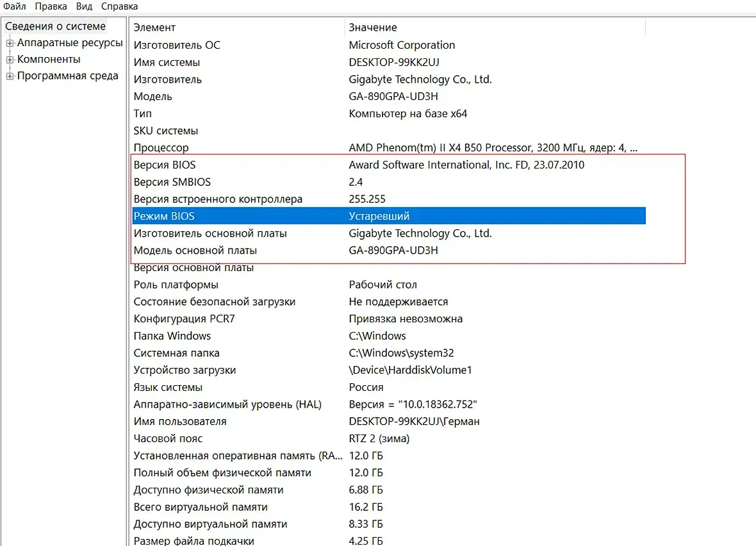Click Рабочий стол platform role value
This screenshot has width=756, height=546.
click(x=383, y=285)
